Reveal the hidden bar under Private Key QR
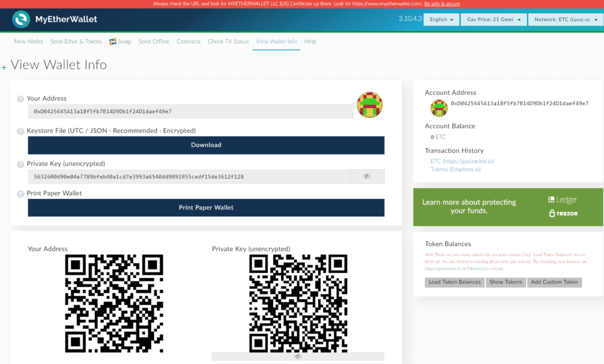604x364 pixels. coord(298,358)
